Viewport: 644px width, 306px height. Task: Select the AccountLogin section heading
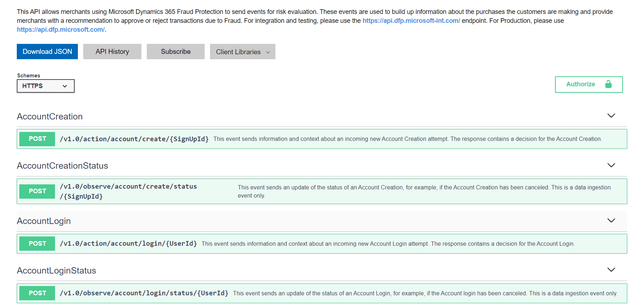coord(44,221)
